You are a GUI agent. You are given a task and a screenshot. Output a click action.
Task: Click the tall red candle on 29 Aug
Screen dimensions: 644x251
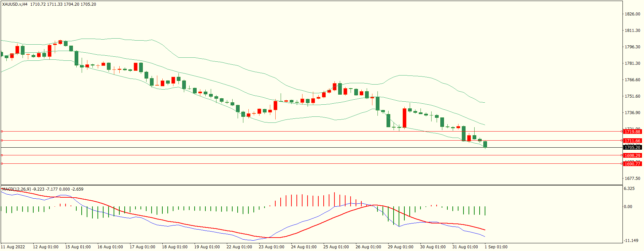coord(404,118)
